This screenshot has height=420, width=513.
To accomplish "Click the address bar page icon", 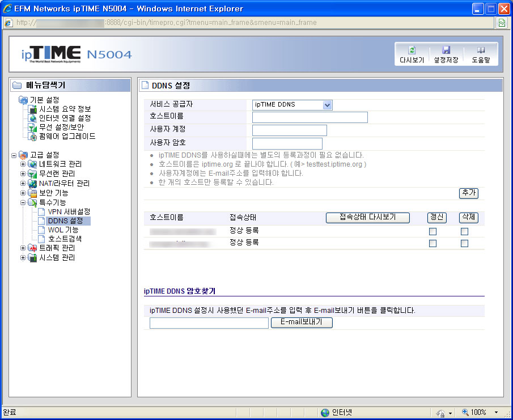I will point(8,23).
